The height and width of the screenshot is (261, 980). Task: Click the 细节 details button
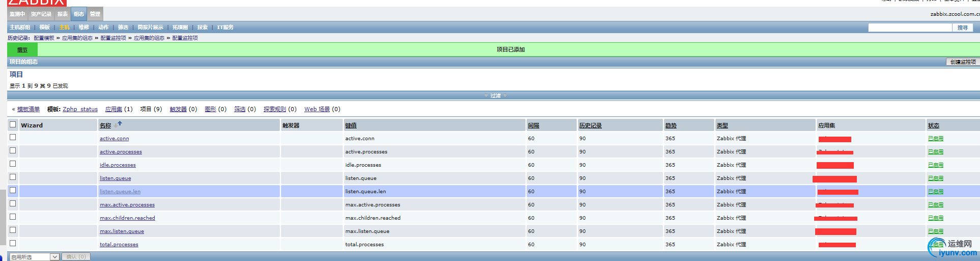tap(22, 50)
